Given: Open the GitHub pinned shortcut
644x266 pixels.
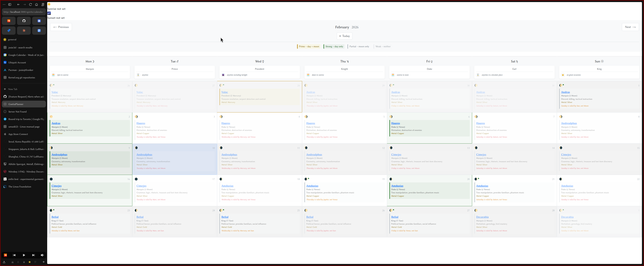Looking at the screenshot, I should (24, 21).
